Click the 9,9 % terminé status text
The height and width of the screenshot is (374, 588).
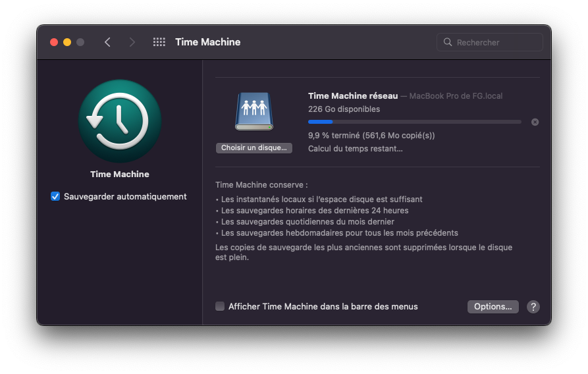pos(371,136)
